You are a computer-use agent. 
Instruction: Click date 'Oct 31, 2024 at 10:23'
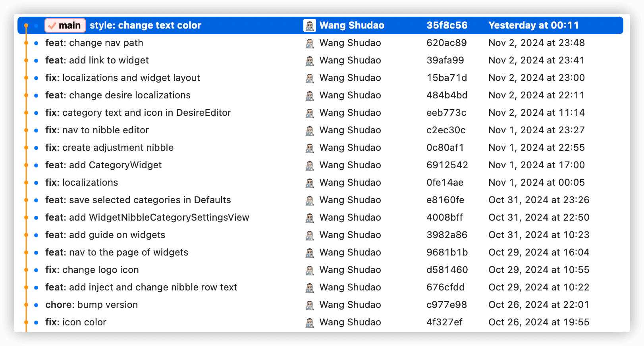(539, 235)
